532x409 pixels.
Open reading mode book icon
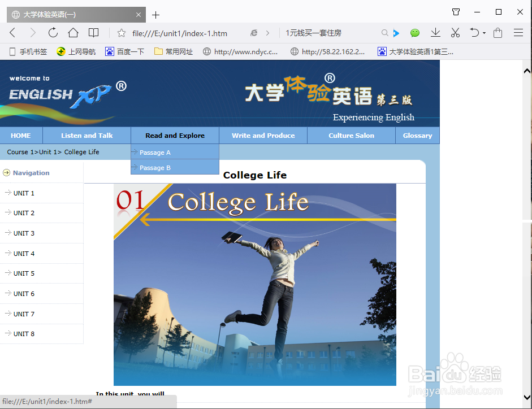93,33
